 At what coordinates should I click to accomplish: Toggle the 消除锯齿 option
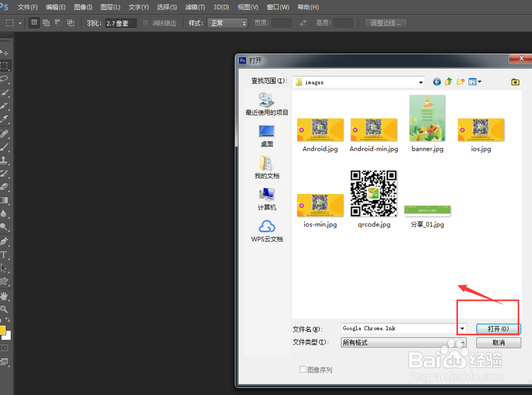click(x=145, y=23)
